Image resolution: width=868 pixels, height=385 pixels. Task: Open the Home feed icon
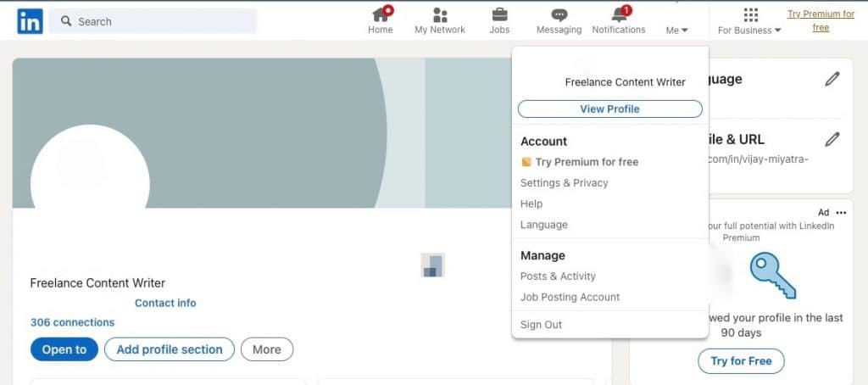click(x=381, y=14)
